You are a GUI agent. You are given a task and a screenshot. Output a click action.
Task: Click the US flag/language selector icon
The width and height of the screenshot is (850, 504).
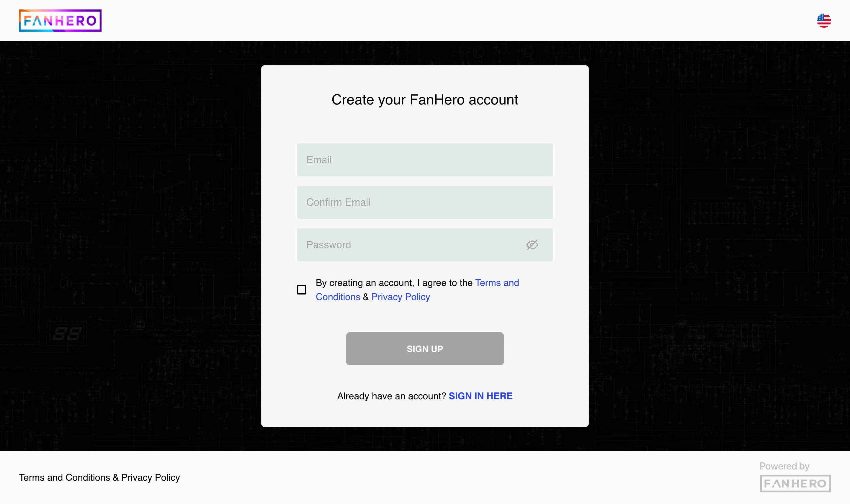click(824, 20)
